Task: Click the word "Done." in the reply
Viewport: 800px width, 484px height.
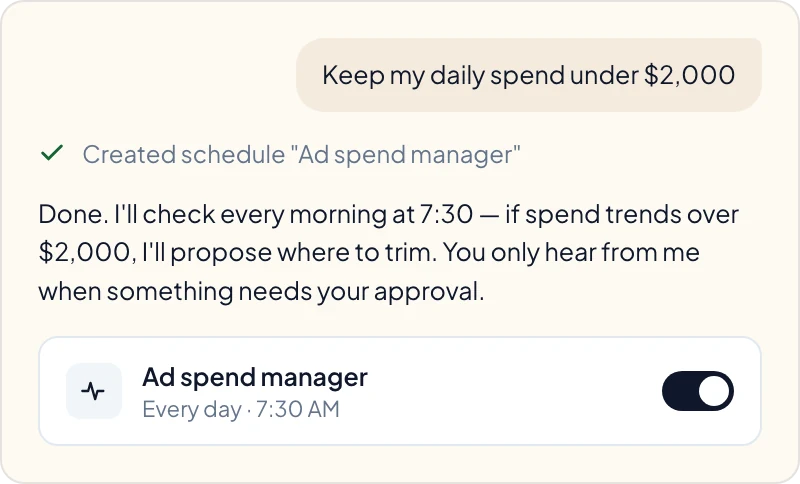Action: pyautogui.click(x=73, y=214)
